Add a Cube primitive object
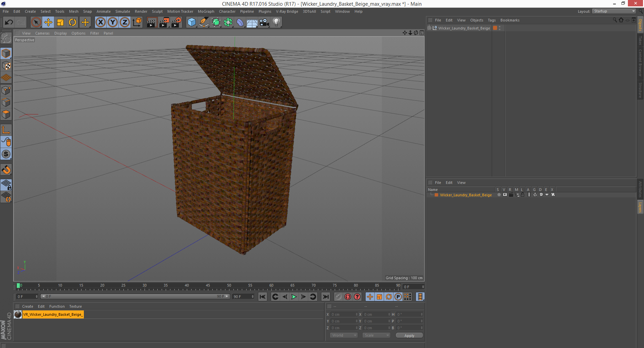This screenshot has height=348, width=644. [x=192, y=22]
